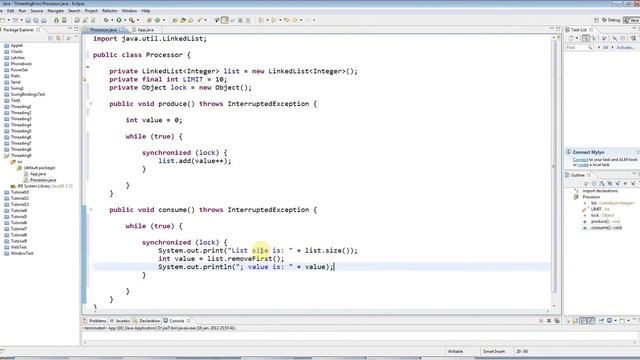640x360 pixels.
Task: Click the create local task link
Action: [583, 165]
